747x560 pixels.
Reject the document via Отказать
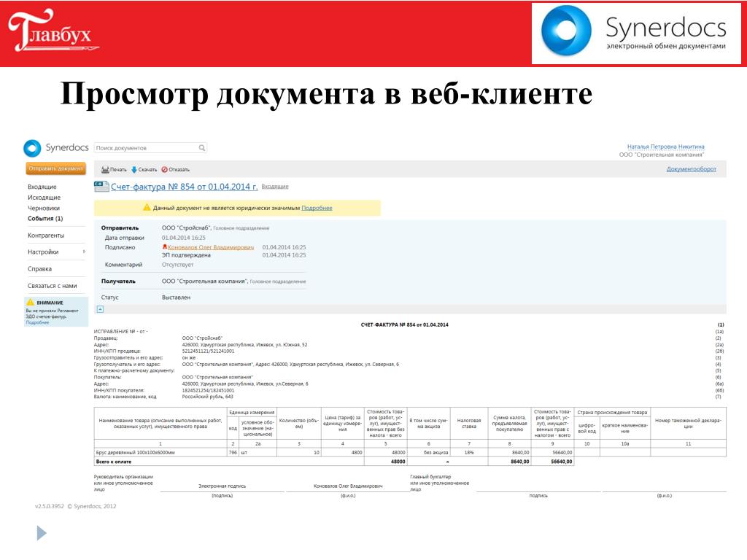[175, 169]
